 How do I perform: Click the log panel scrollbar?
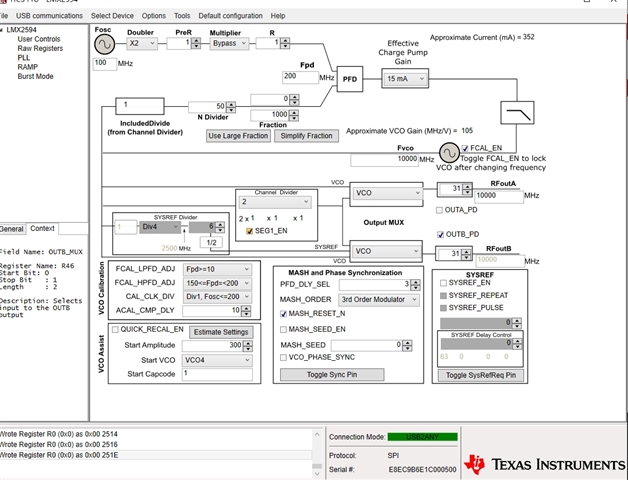point(317,453)
